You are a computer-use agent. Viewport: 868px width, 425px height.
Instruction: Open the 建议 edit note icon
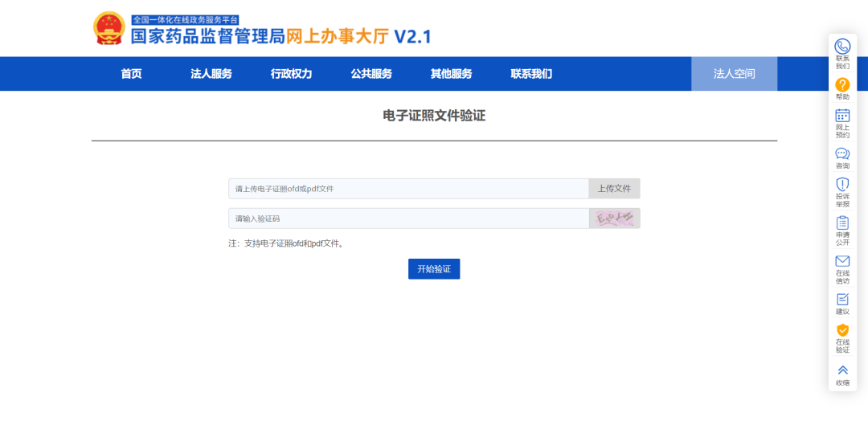[842, 299]
